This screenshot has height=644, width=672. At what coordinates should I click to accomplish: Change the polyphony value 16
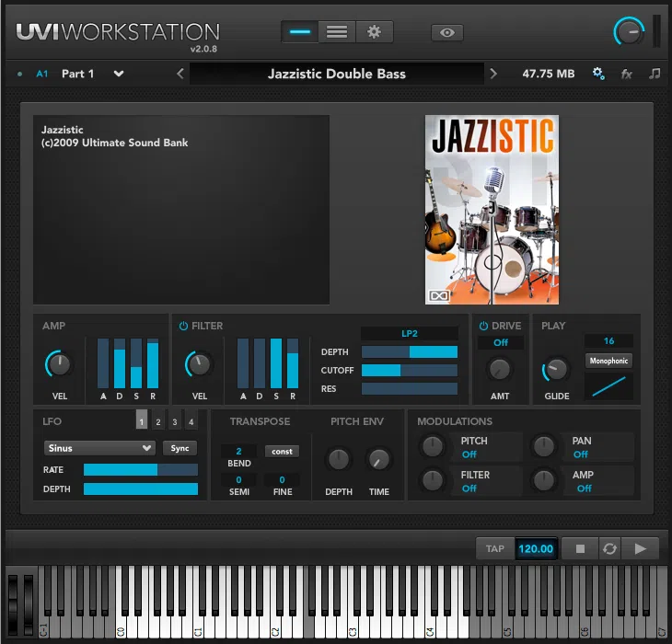[609, 340]
